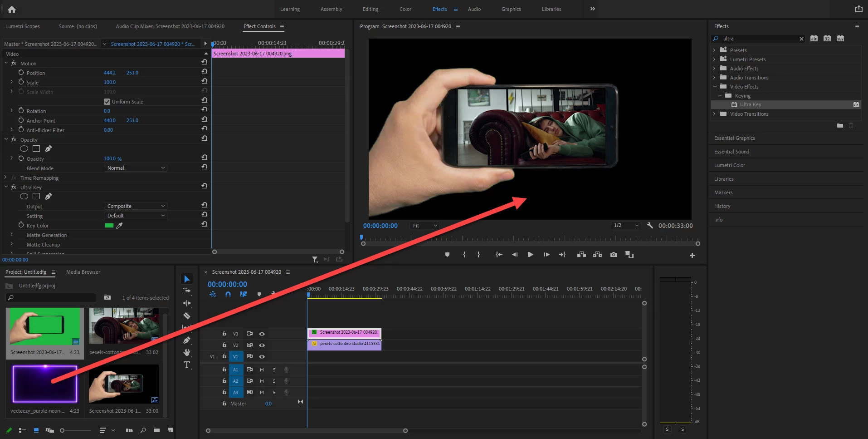Step forward one frame in Program Monitor
This screenshot has height=439, width=868.
546,255
